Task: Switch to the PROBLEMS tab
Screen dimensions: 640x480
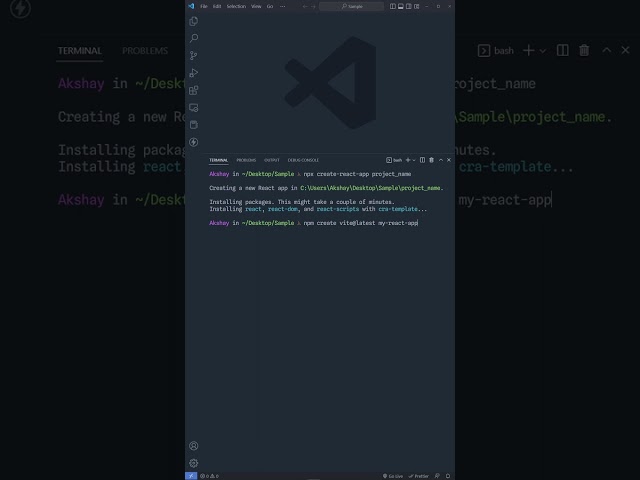Action: (246, 160)
